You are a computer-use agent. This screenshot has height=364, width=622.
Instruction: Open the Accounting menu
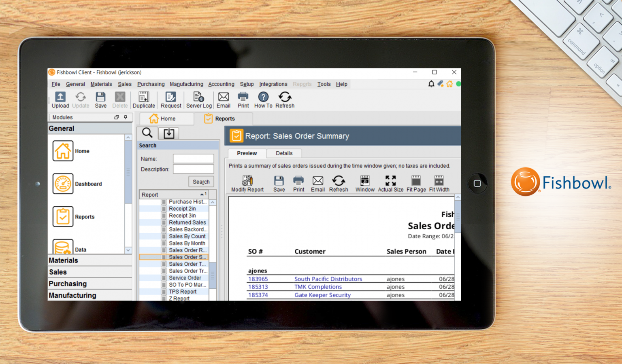pos(221,84)
